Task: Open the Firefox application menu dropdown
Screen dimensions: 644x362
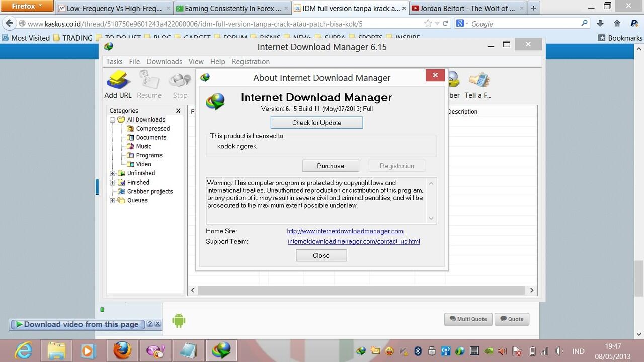Action: pos(27,6)
